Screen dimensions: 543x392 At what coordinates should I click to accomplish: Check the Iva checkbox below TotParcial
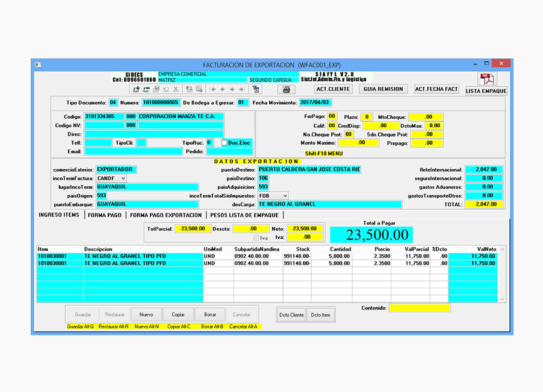(x=256, y=238)
